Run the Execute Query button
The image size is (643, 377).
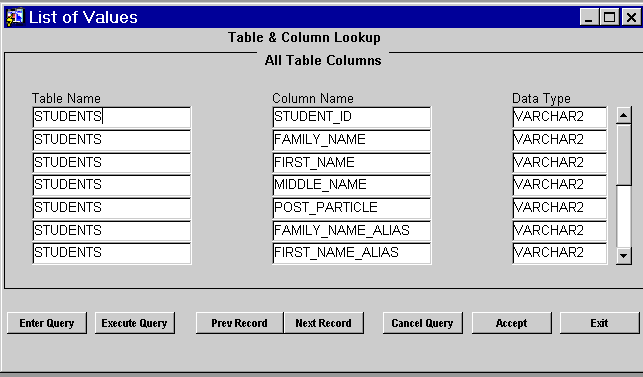tap(135, 323)
